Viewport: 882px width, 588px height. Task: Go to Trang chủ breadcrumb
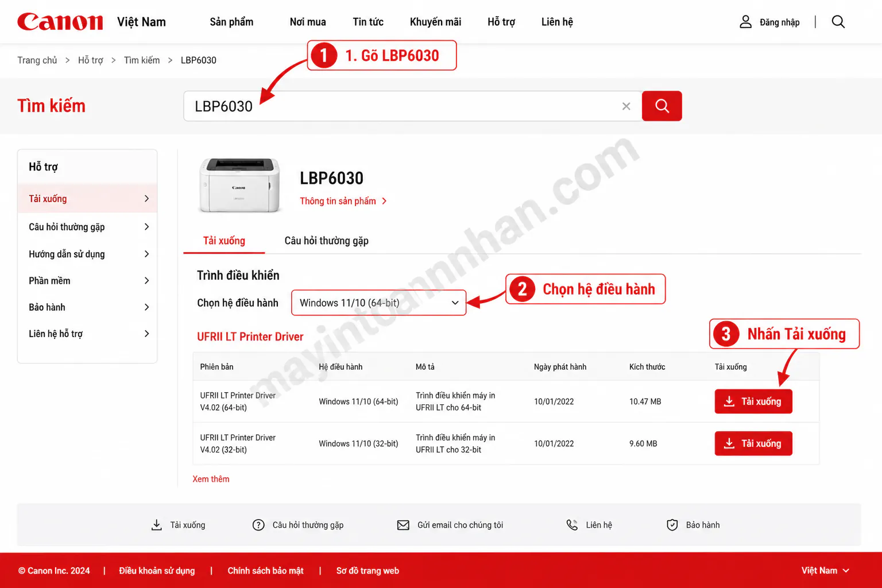point(37,60)
